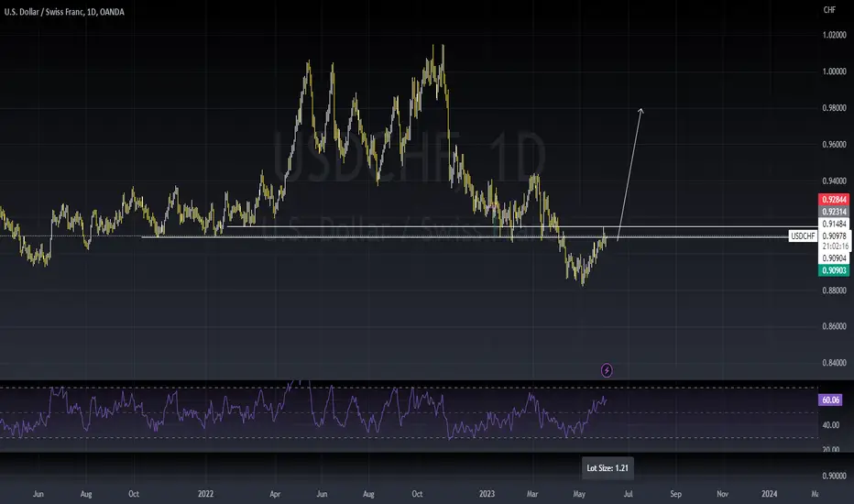The image size is (854, 504).
Task: Click the 0.84000 price axis label
Action: pyautogui.click(x=834, y=363)
